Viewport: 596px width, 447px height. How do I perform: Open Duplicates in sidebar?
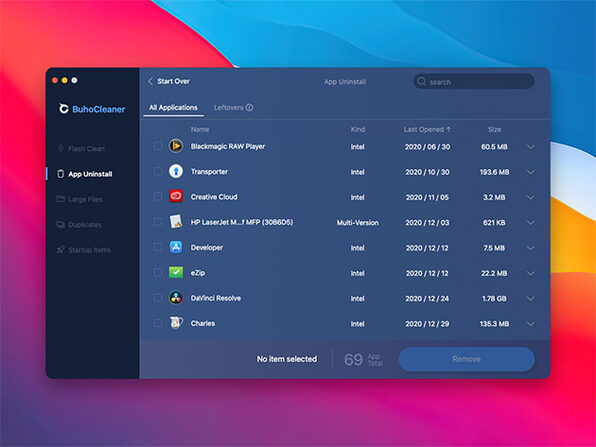point(79,225)
